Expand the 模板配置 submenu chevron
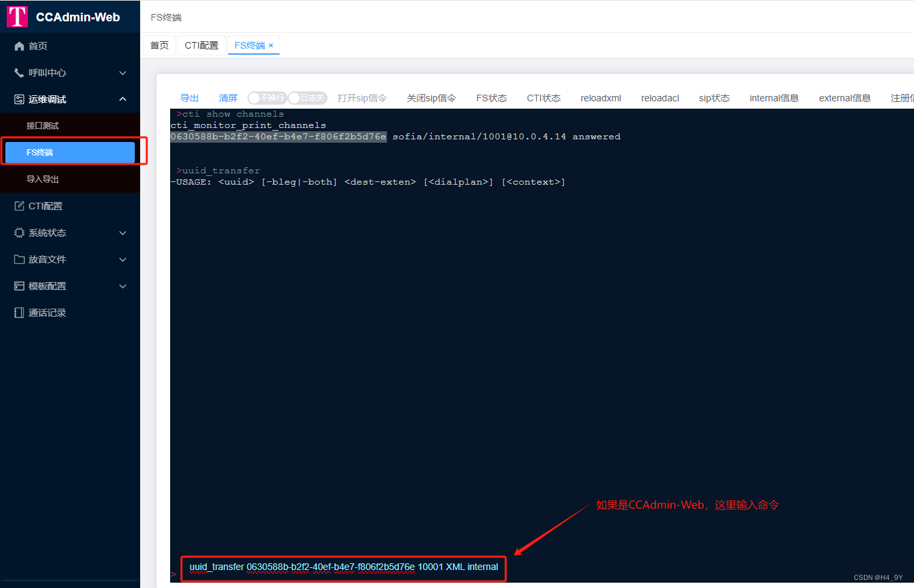Screen dimensions: 914x588 tap(123, 286)
